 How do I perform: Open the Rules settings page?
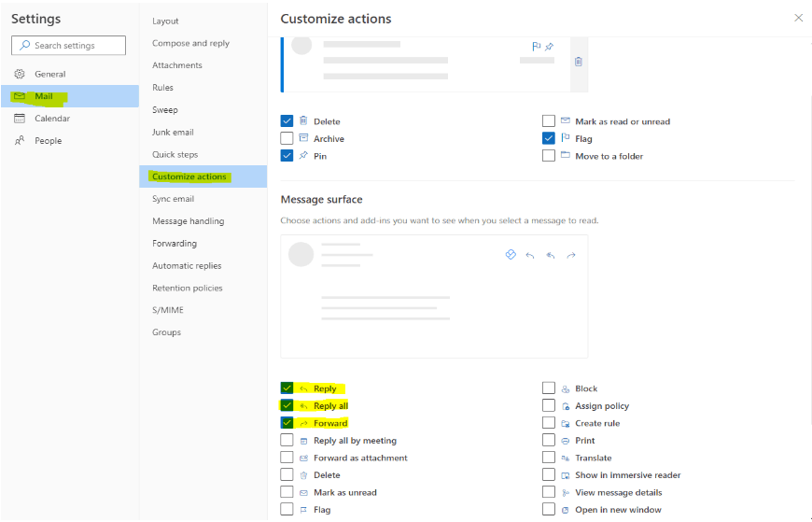click(203, 88)
